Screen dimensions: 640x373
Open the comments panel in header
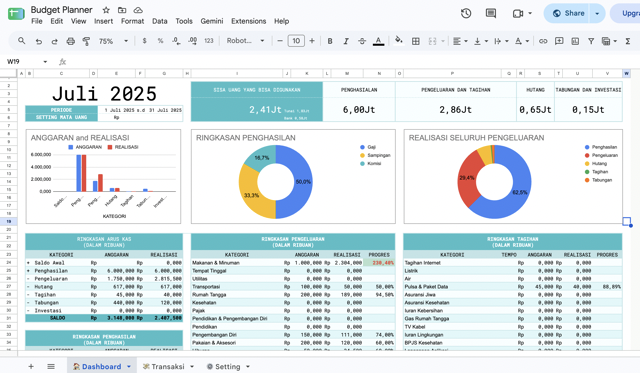pyautogui.click(x=491, y=13)
